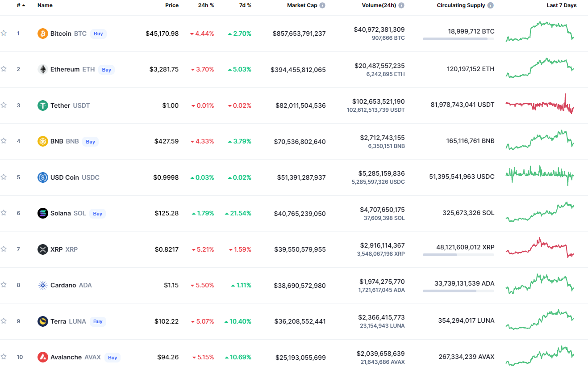Open the Ethereum last 7 days chart

pyautogui.click(x=540, y=68)
